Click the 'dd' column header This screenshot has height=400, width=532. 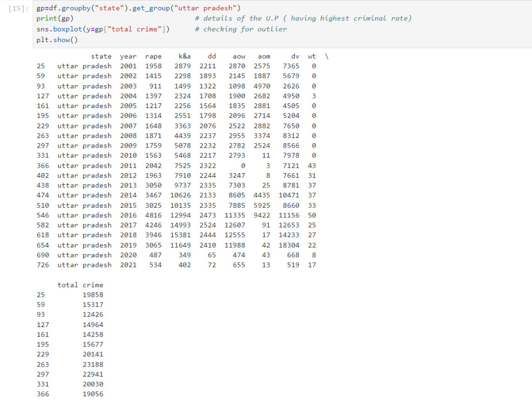coord(212,56)
